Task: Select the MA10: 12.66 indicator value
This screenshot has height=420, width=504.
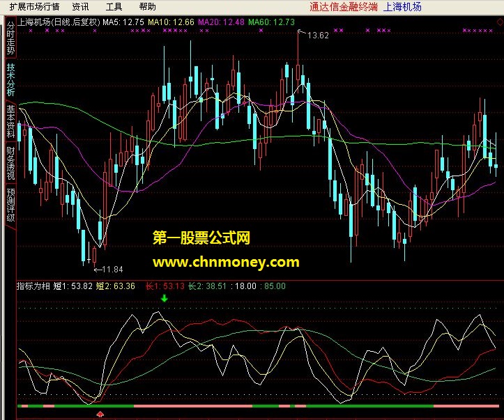Action: tap(171, 22)
